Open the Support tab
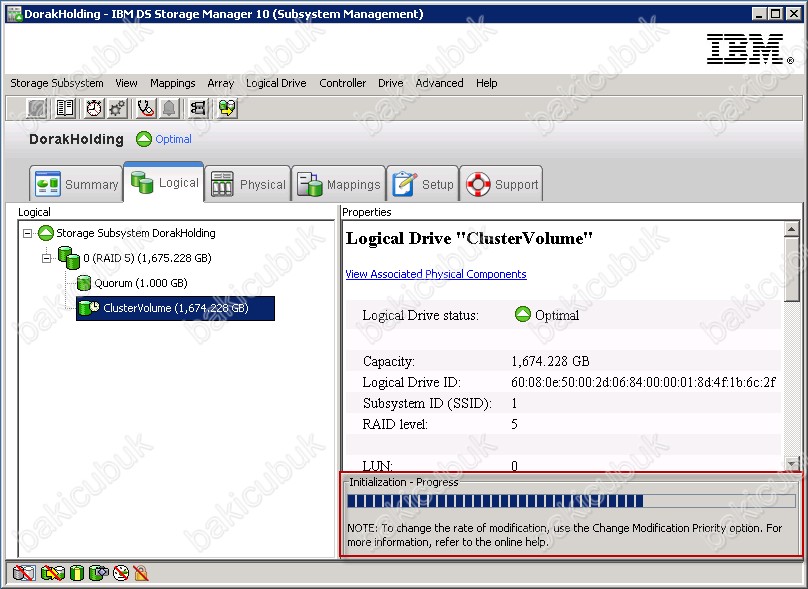Image resolution: width=808 pixels, height=589 pixels. point(501,183)
